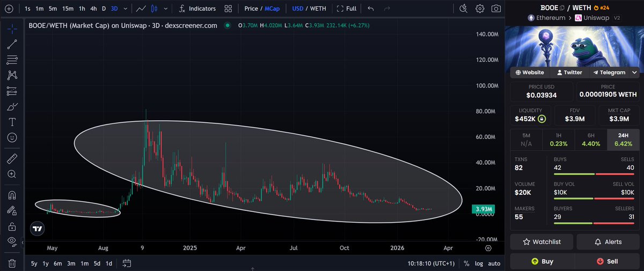The image size is (644, 271).
Task: Switch stats to the 1H tab
Action: click(x=558, y=140)
